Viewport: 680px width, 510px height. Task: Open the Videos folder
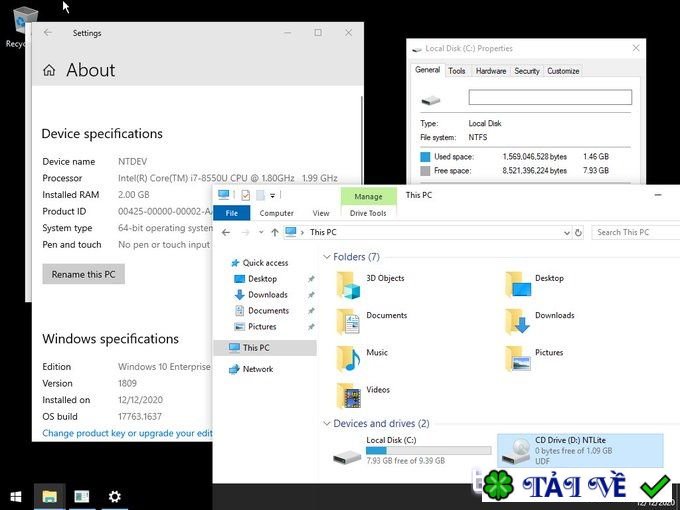[x=363, y=396]
